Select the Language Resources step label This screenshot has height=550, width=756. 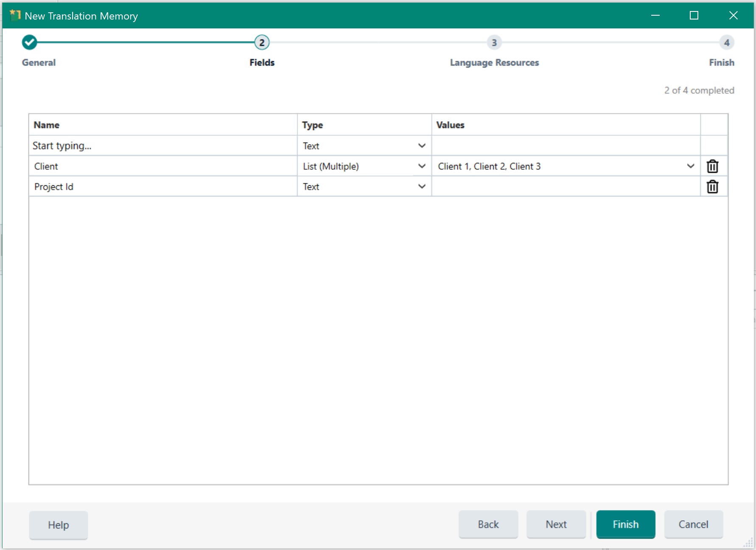494,63
